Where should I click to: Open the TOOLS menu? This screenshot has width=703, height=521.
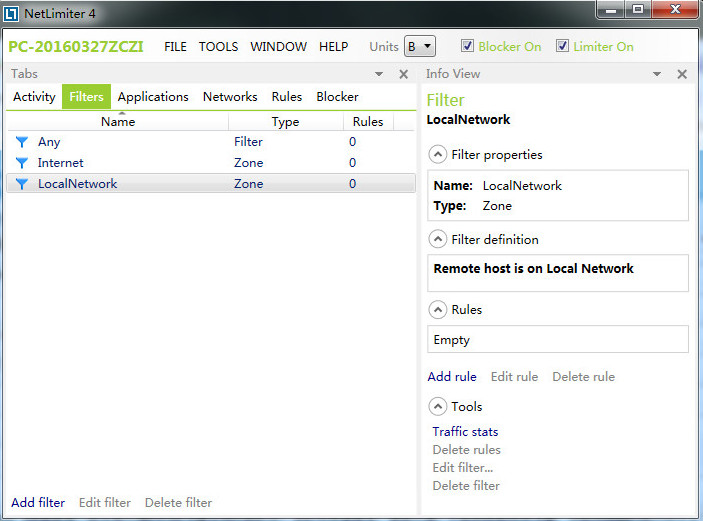click(x=218, y=47)
